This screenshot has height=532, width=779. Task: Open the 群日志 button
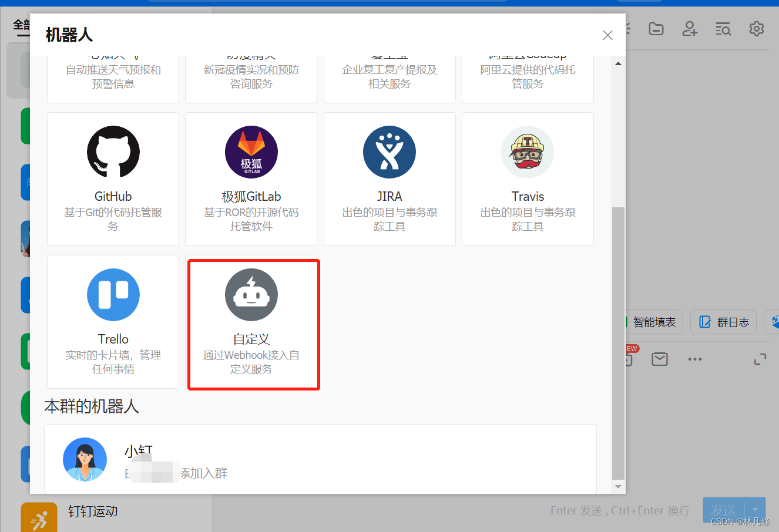(x=724, y=322)
